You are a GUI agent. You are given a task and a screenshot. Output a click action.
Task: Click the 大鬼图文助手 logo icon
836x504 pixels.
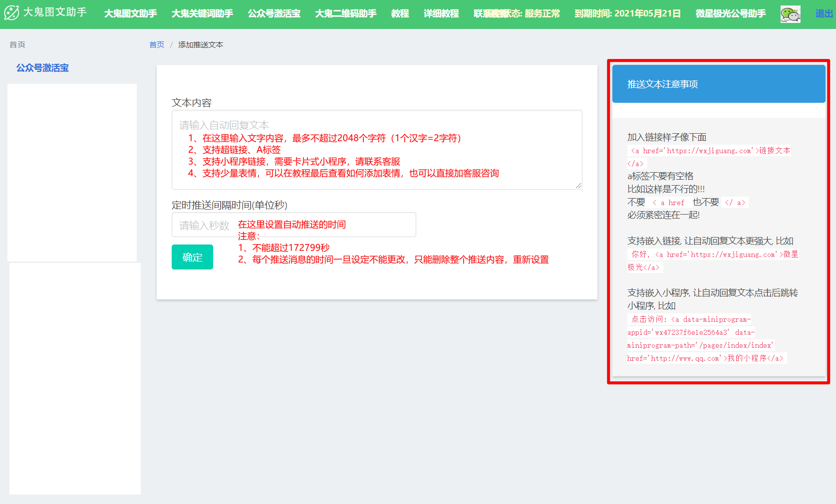[11, 13]
